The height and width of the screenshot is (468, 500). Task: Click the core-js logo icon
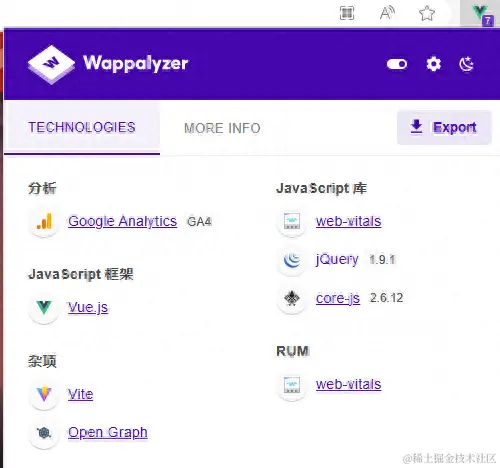pos(292,298)
